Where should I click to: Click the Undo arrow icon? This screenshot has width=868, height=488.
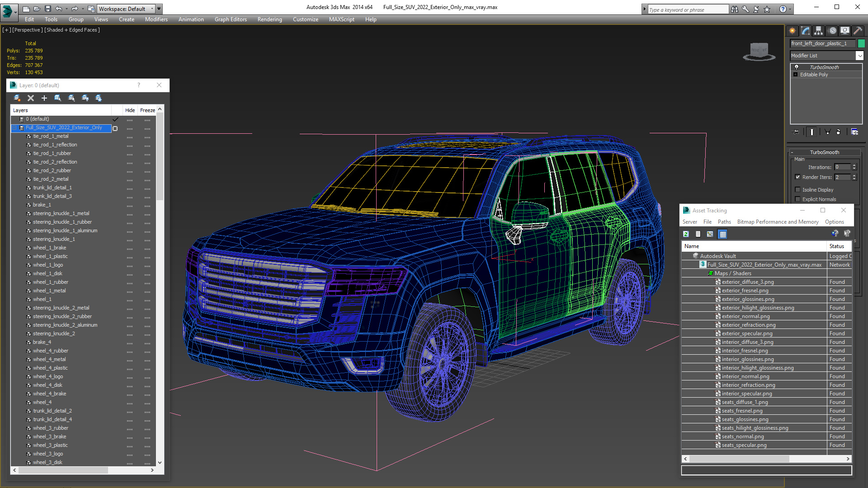point(58,9)
